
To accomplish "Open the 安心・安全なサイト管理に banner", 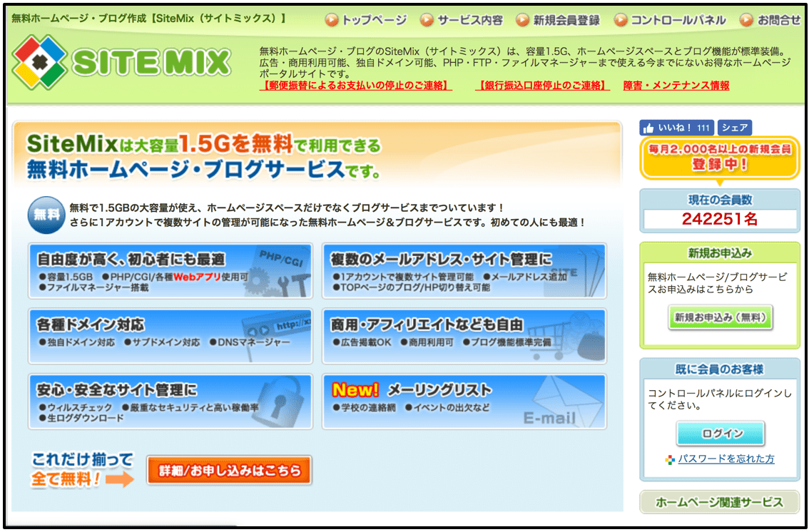I will [171, 401].
